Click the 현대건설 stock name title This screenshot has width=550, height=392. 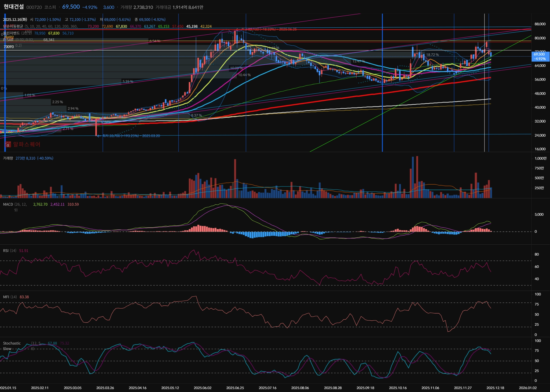pos(14,7)
